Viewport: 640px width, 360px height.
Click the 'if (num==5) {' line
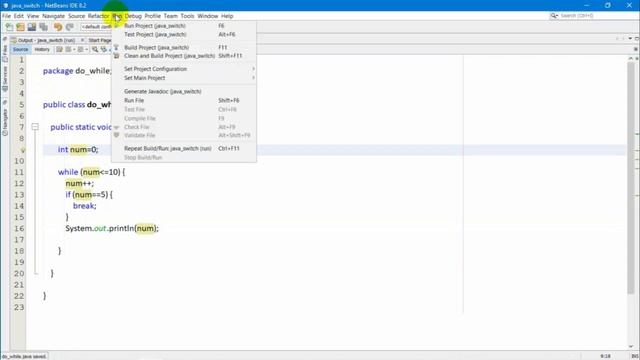click(x=89, y=195)
